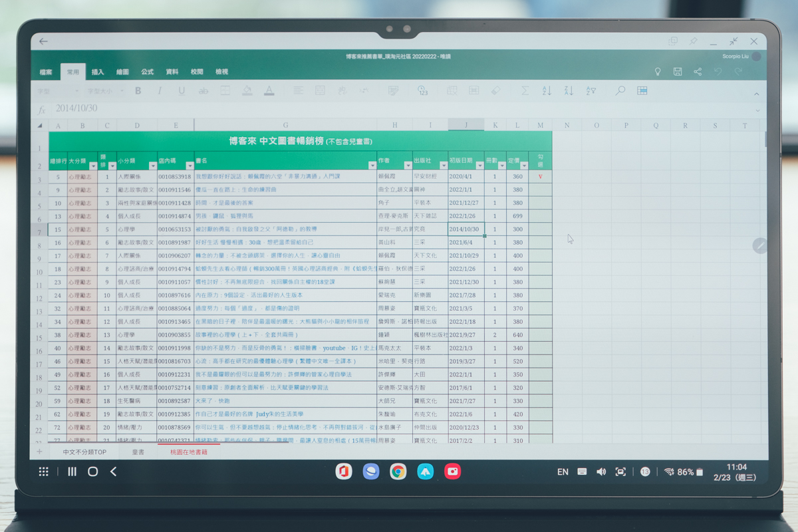
Task: Open the find magnifier tool
Action: coord(620,90)
